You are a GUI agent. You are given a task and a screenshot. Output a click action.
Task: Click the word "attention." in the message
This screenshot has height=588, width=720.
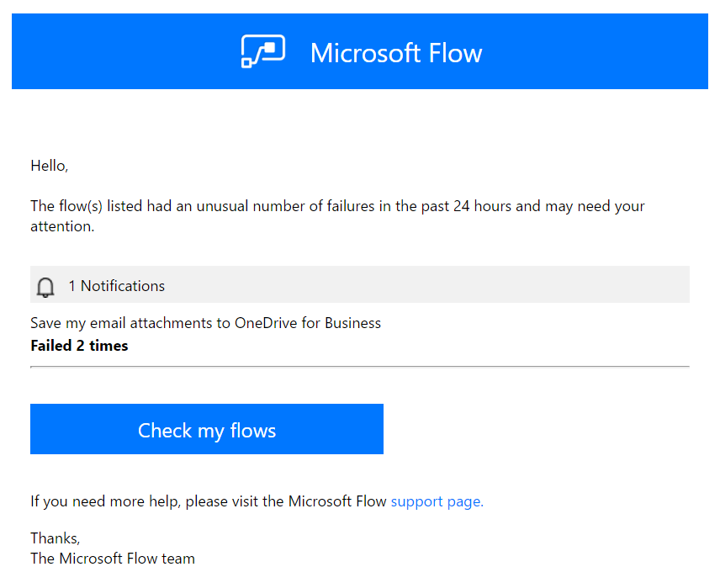point(62,226)
